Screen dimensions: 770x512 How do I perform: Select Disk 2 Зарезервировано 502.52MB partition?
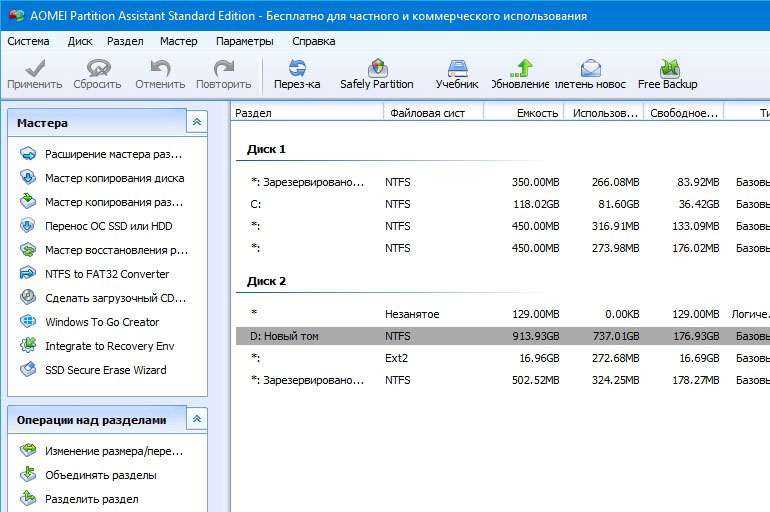tap(503, 380)
